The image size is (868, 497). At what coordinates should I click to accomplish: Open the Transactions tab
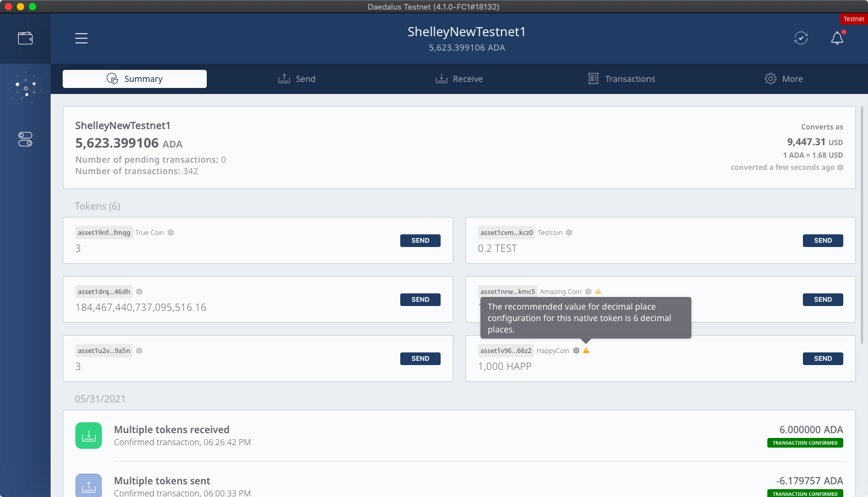(621, 79)
